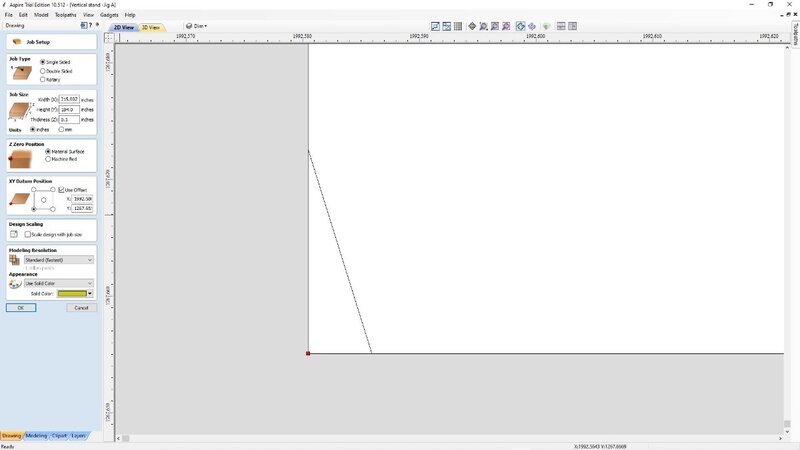Switch to the Layers tab
800x450 pixels.
(x=78, y=436)
